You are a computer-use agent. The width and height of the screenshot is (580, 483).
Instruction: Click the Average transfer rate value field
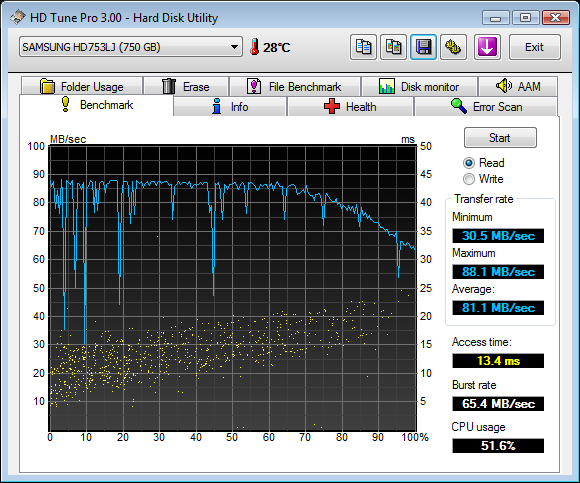(498, 308)
